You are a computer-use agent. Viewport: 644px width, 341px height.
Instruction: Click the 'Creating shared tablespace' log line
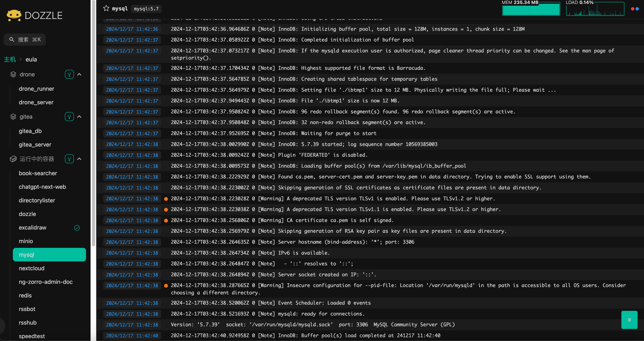point(304,79)
